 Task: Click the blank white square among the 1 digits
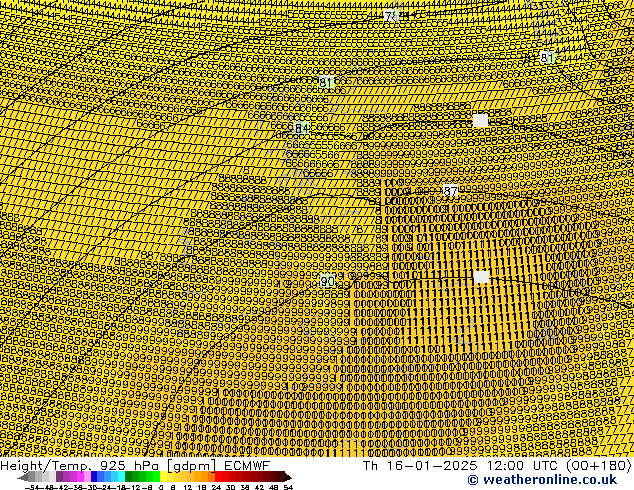[481, 277]
